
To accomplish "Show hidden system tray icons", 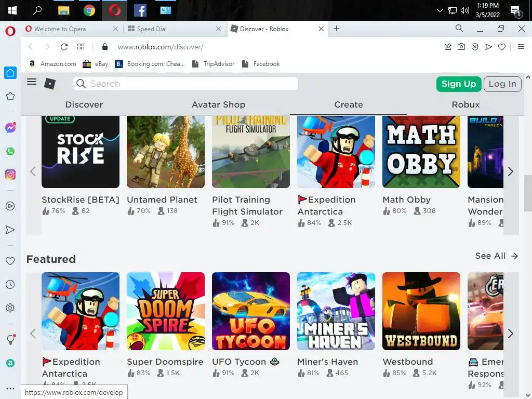I will pos(440,10).
